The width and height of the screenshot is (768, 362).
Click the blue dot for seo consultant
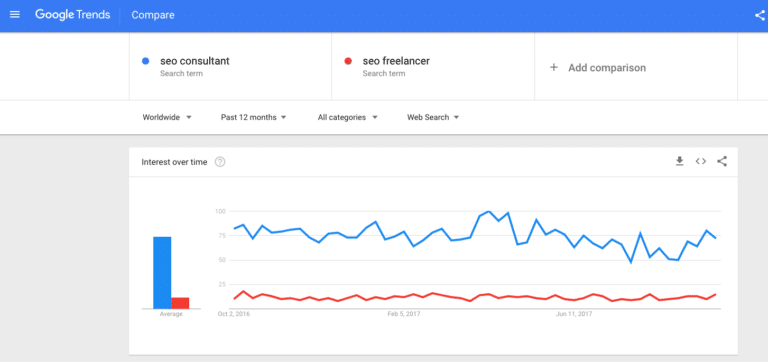[145, 61]
